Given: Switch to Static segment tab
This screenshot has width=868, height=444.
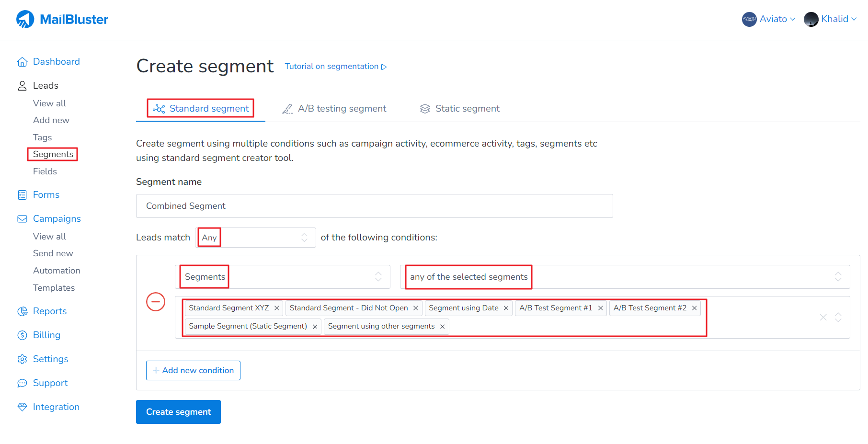Looking at the screenshot, I should [x=460, y=109].
